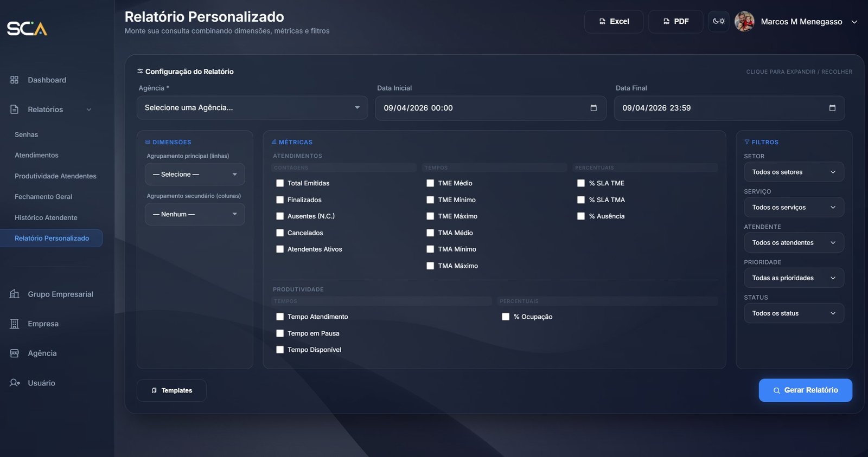Screen dimensions: 868x457
Task: Enable TME Máximo checkbox
Action: [x=430, y=216]
